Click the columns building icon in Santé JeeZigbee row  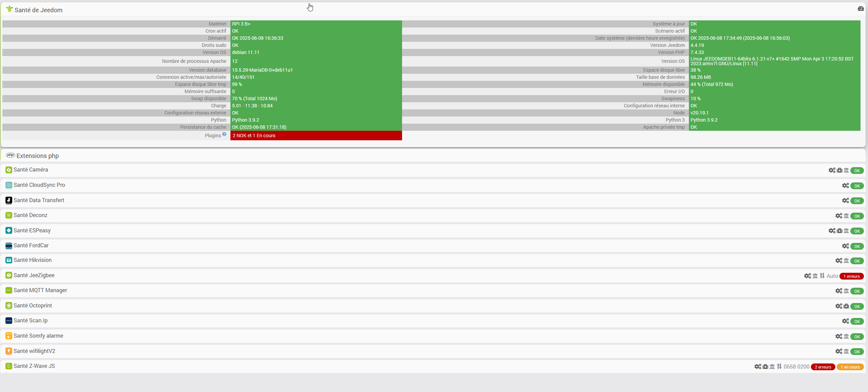[x=815, y=276]
